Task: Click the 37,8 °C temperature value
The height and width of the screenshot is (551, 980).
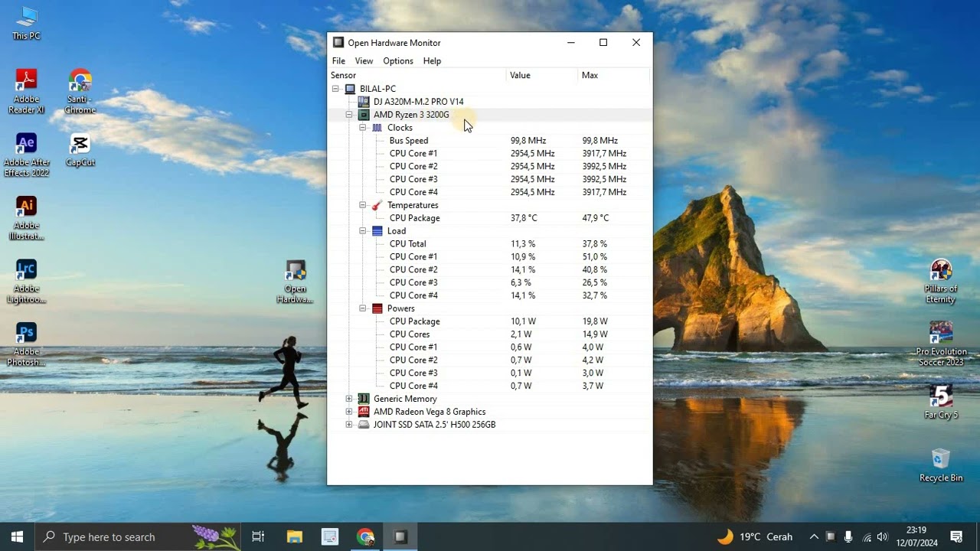Action: (524, 218)
